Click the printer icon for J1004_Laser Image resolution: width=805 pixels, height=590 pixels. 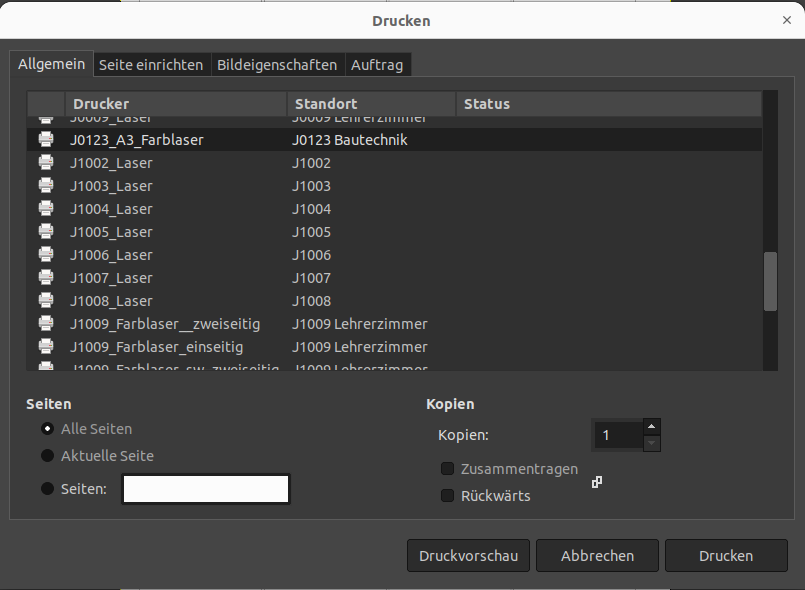click(45, 208)
